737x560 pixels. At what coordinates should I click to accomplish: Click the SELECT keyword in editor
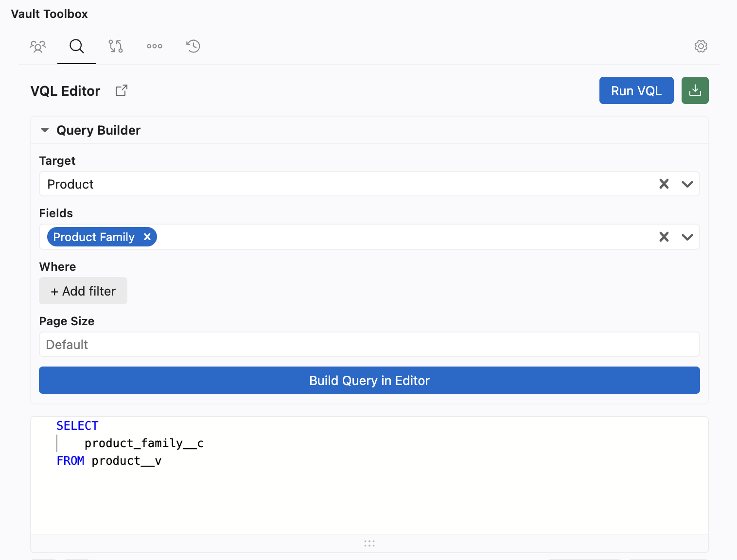pyautogui.click(x=77, y=426)
